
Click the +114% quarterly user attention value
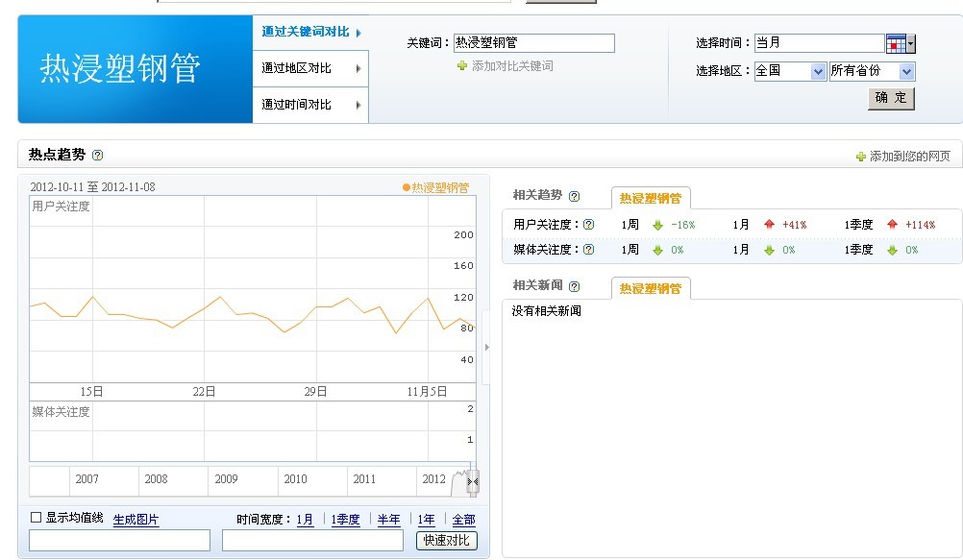[x=920, y=225]
